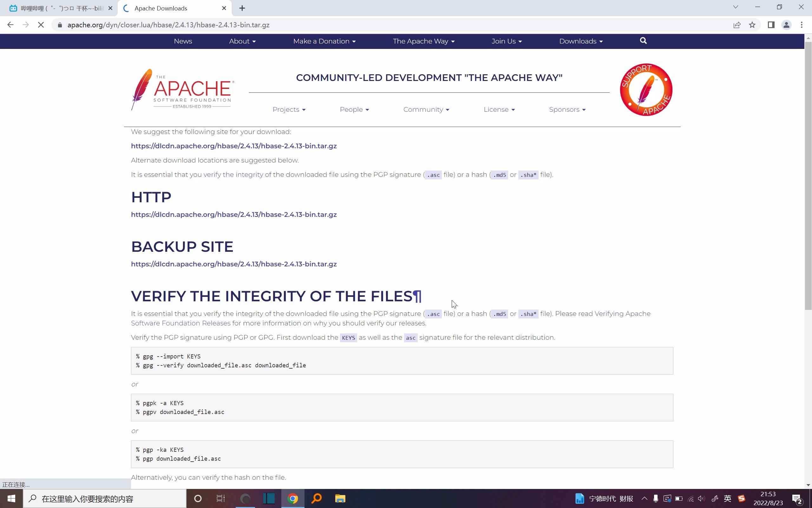Click the Windows taskbar search box
The height and width of the screenshot is (508, 812).
[104, 498]
